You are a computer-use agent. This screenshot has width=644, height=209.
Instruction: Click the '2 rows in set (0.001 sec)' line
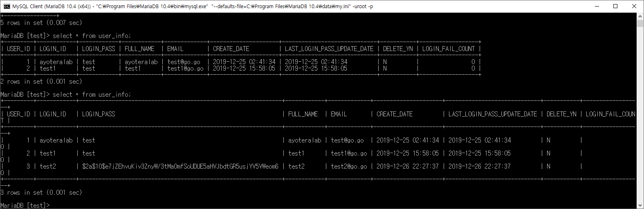click(41, 82)
